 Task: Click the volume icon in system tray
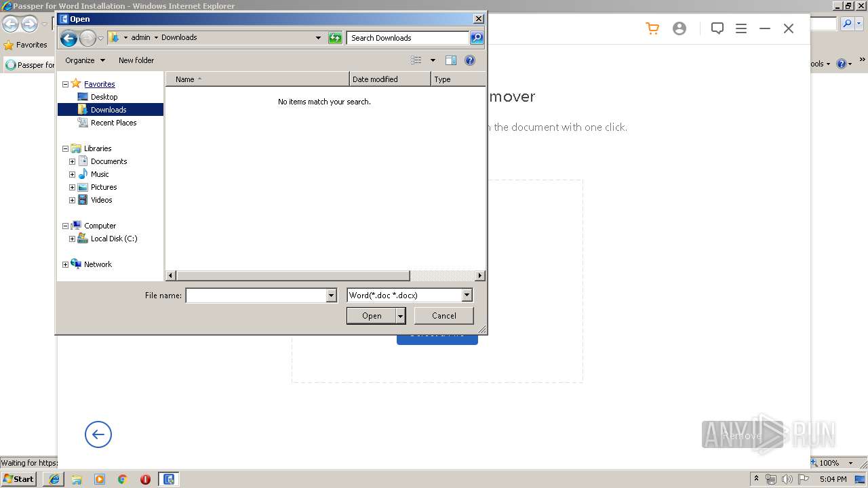(787, 479)
